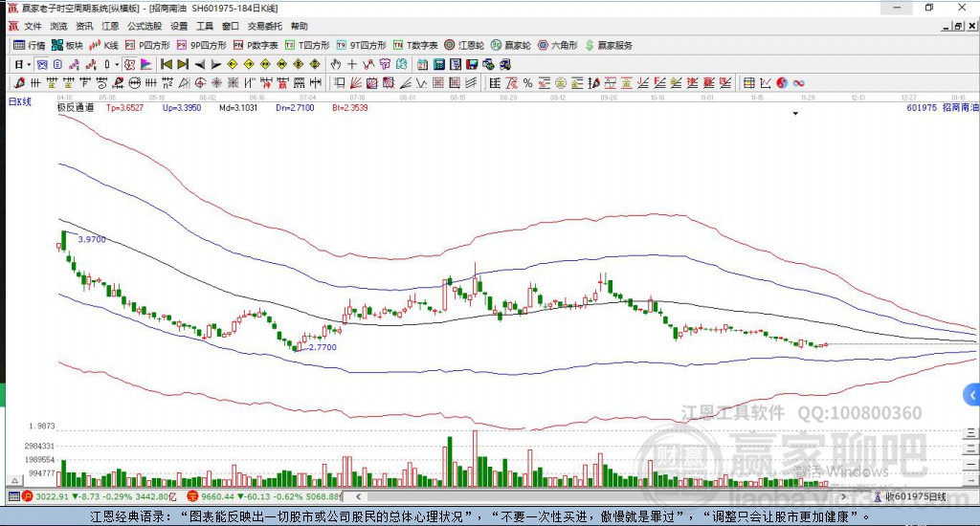
Task: Click the 601975 招商南油 stock label
Action: tap(943, 107)
